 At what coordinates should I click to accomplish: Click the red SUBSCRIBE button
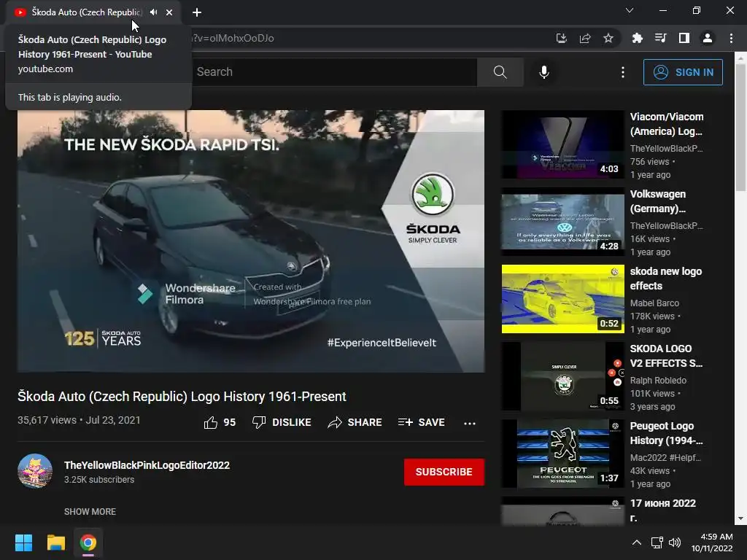[x=444, y=472]
